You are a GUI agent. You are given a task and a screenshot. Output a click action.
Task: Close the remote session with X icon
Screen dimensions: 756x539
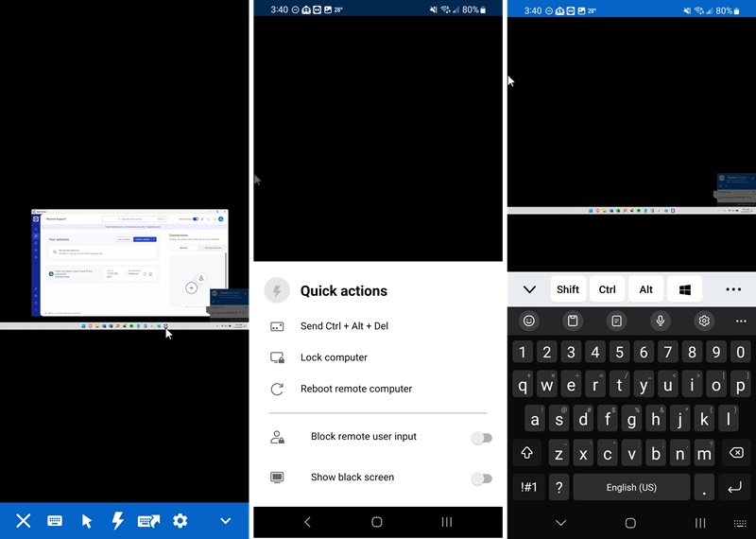pyautogui.click(x=23, y=521)
